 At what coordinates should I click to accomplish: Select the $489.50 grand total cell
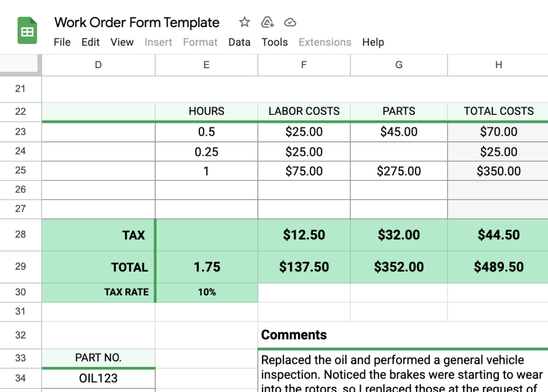pyautogui.click(x=498, y=267)
